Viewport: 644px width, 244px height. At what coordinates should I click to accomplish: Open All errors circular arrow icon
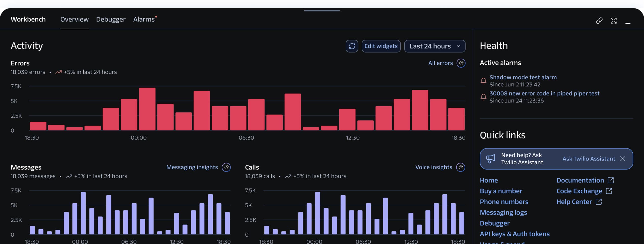pos(461,63)
